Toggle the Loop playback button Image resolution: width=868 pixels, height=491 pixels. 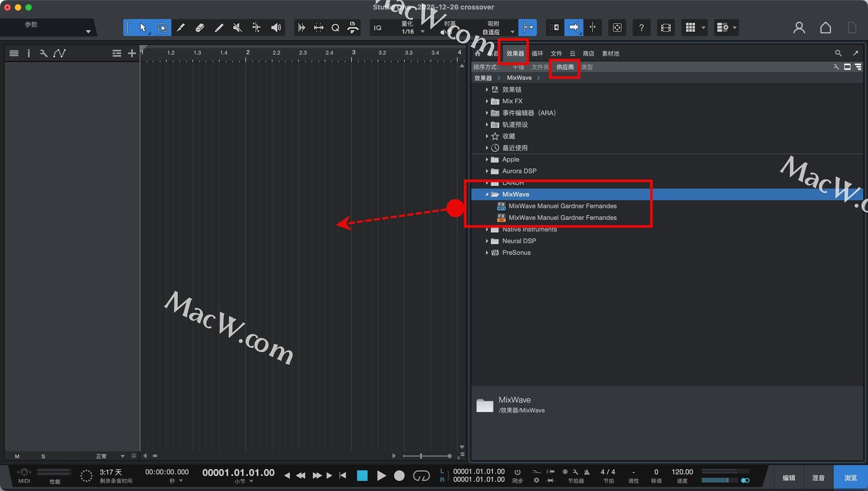[421, 476]
